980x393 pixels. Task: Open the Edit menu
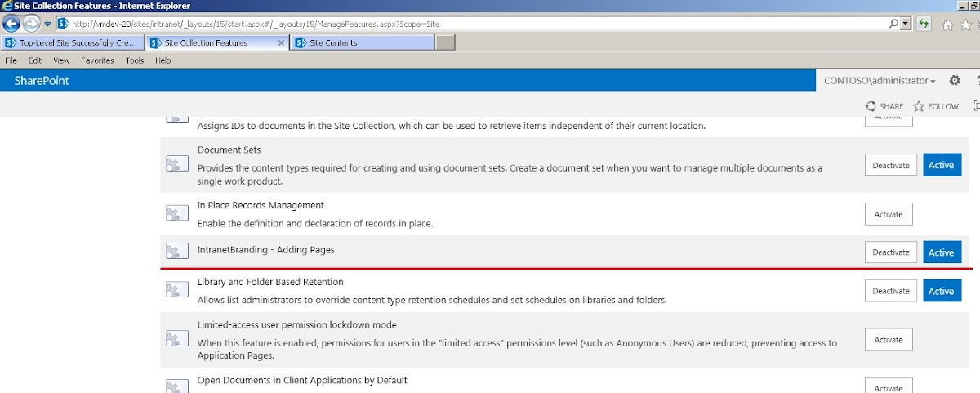35,60
